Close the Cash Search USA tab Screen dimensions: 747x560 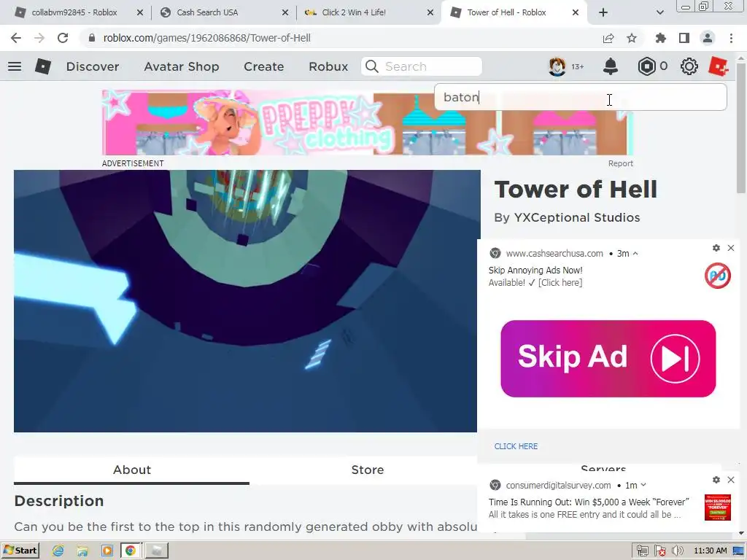(x=285, y=12)
